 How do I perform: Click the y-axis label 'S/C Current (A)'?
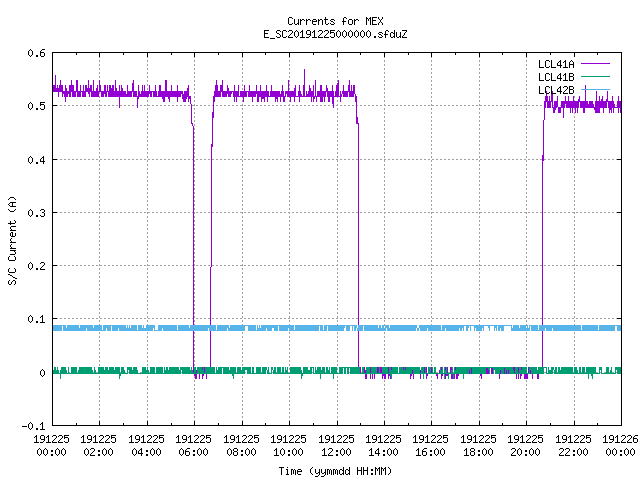pos(12,240)
